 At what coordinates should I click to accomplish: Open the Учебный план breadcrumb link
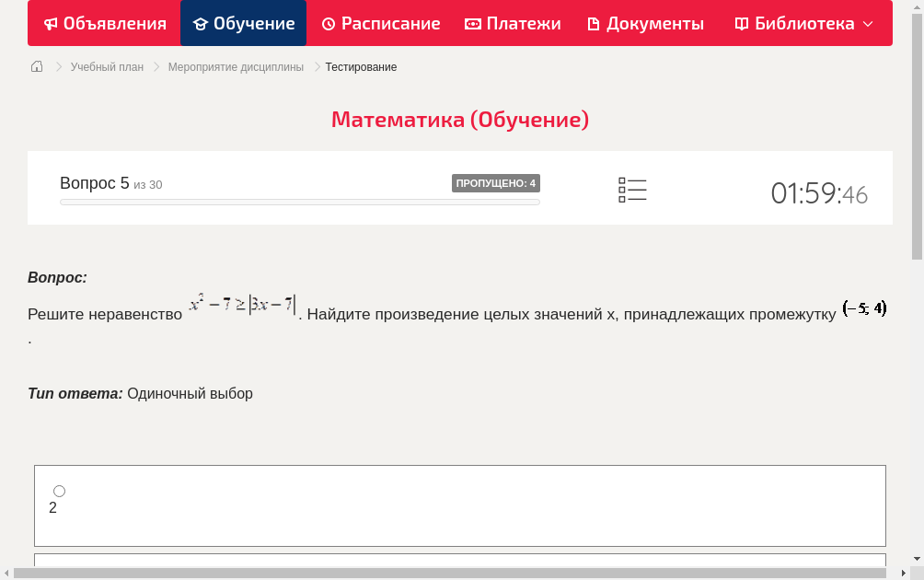[107, 66]
